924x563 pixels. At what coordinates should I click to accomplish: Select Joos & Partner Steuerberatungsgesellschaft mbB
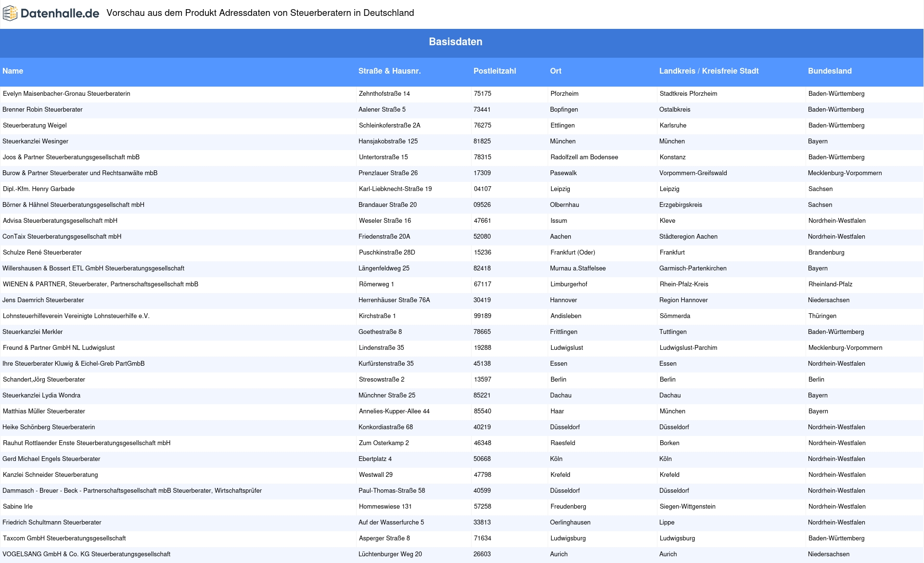[x=71, y=157]
